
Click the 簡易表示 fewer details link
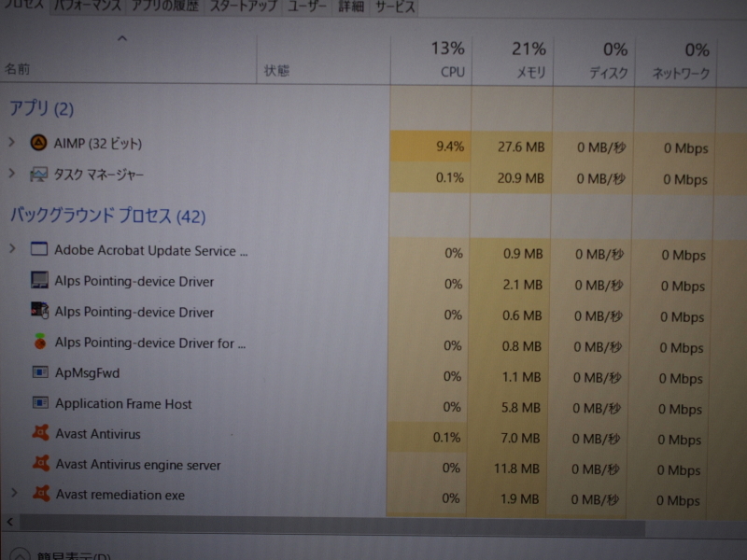click(74, 555)
